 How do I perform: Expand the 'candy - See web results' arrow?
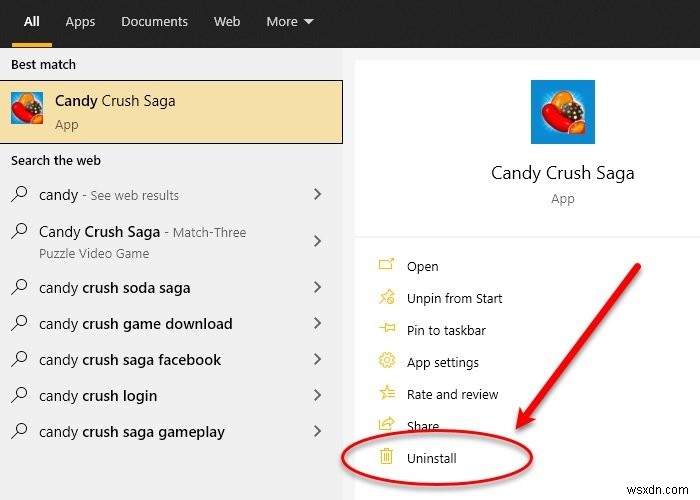click(317, 195)
